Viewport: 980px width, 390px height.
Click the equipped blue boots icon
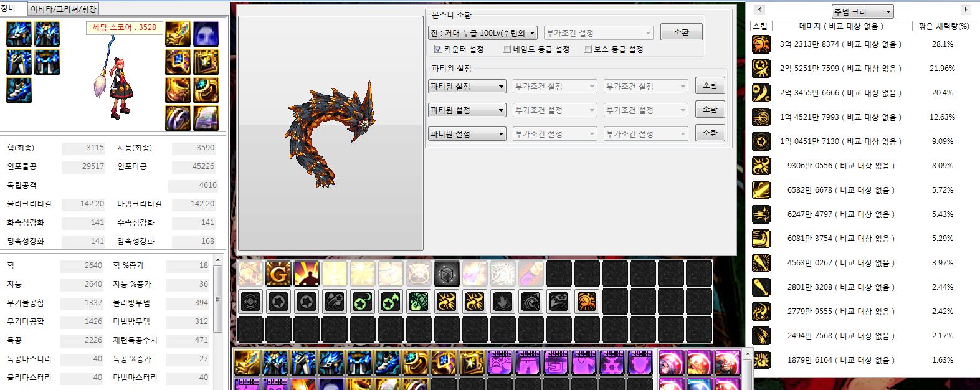(19, 90)
